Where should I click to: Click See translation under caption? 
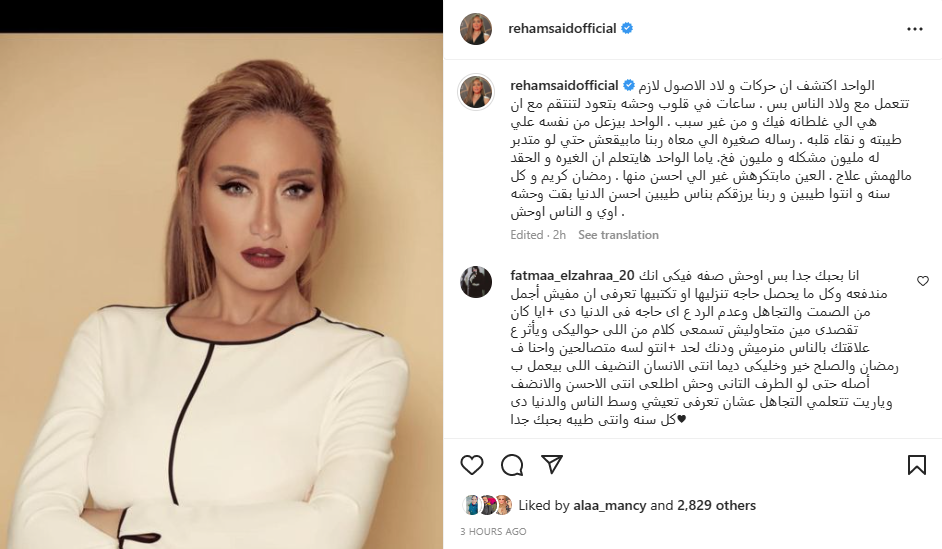(618, 235)
